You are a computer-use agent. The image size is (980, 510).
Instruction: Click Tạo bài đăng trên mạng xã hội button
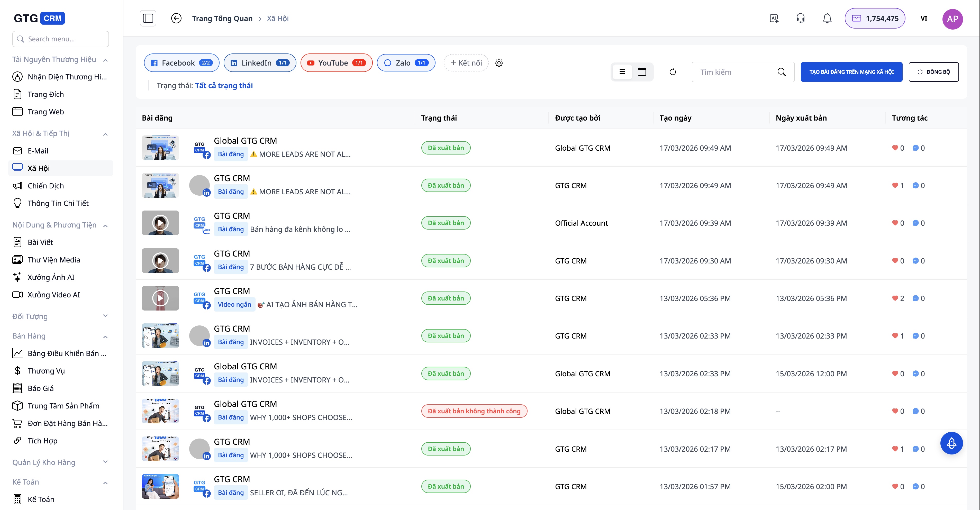[851, 72]
